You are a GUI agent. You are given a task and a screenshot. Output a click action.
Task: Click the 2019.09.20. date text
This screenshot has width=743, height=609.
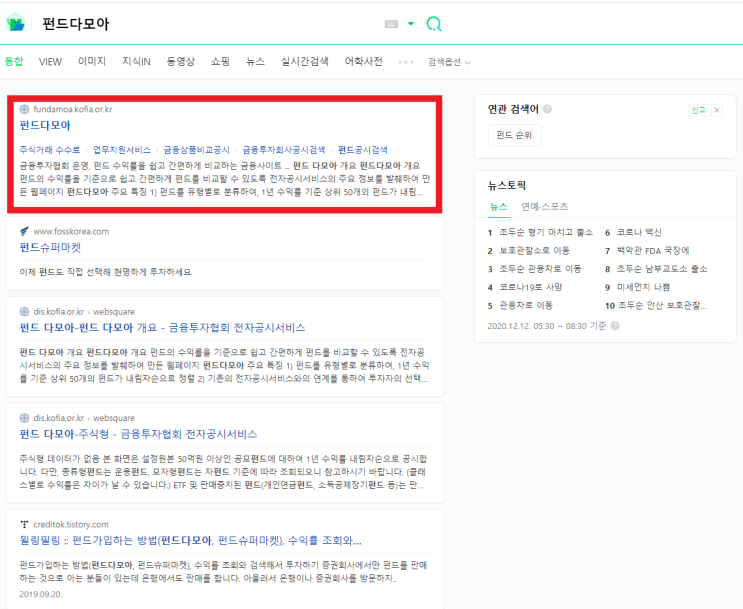click(x=41, y=594)
